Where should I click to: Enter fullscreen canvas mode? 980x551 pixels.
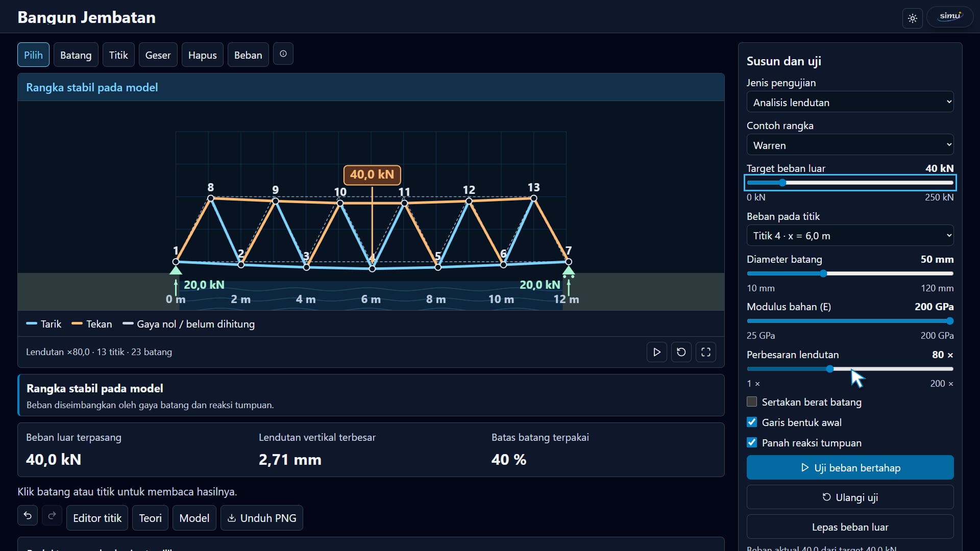coord(706,352)
